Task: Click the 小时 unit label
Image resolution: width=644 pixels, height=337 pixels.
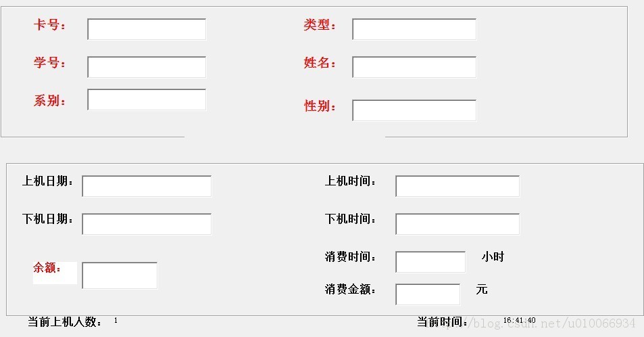Action: [x=493, y=256]
